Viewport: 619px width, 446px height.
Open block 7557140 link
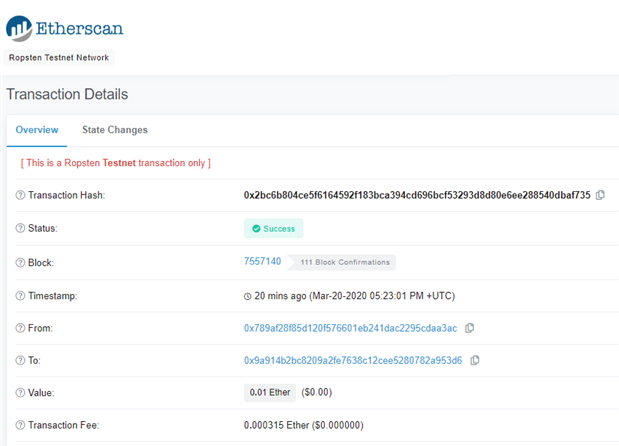coord(263,261)
